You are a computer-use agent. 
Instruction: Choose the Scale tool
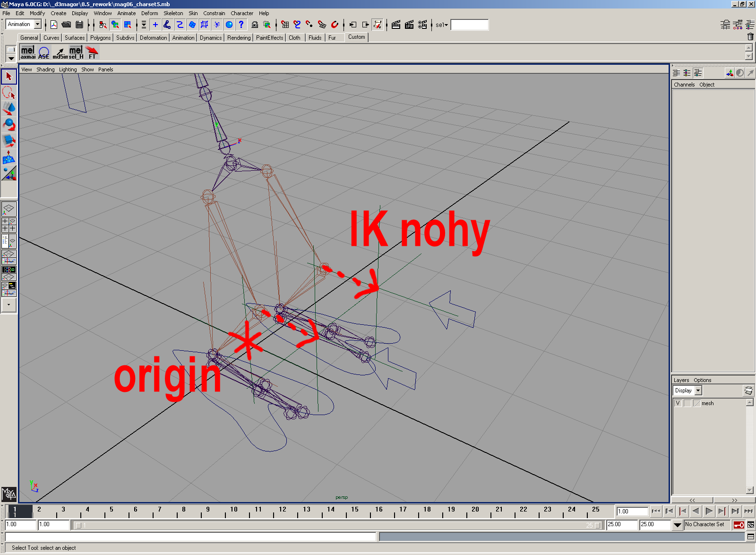click(9, 140)
